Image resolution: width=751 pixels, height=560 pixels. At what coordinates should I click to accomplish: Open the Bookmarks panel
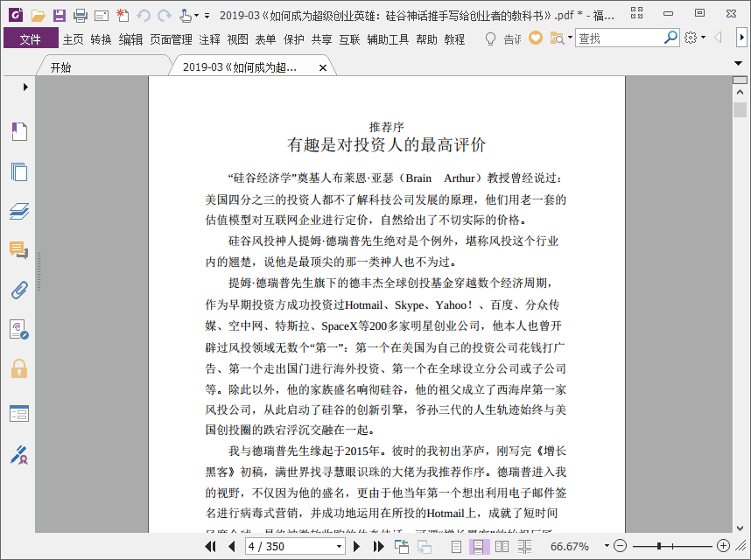(x=19, y=131)
